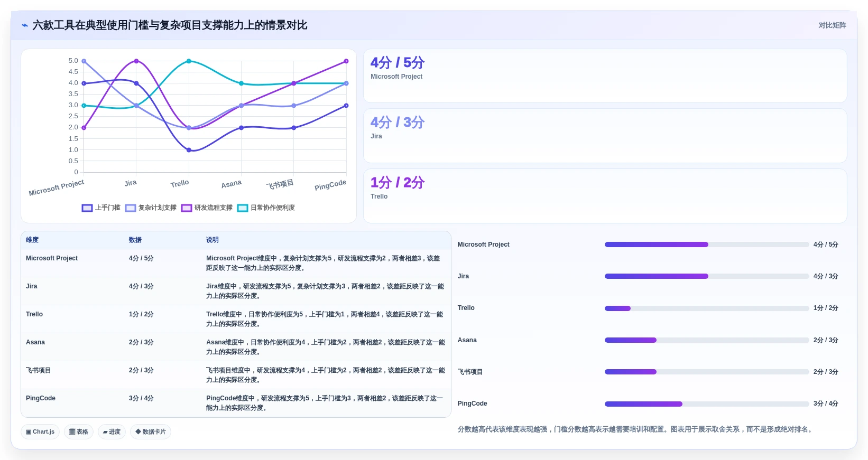Click the Jira purple data point at 5.0
This screenshot has height=460, width=868.
pos(136,61)
